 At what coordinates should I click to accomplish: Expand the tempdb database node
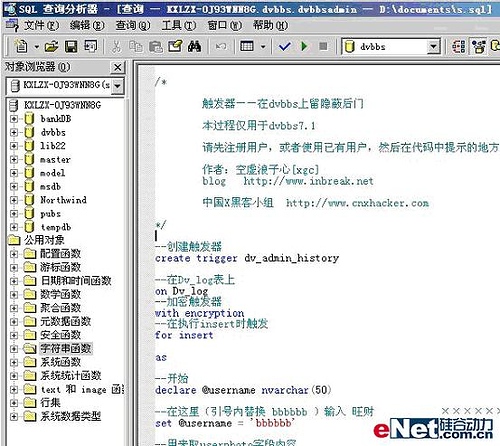point(14,227)
